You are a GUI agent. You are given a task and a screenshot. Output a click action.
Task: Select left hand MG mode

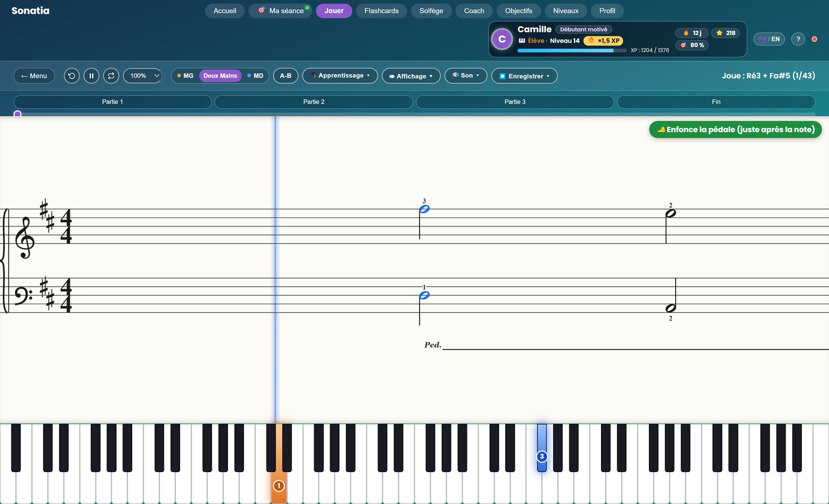pos(185,75)
